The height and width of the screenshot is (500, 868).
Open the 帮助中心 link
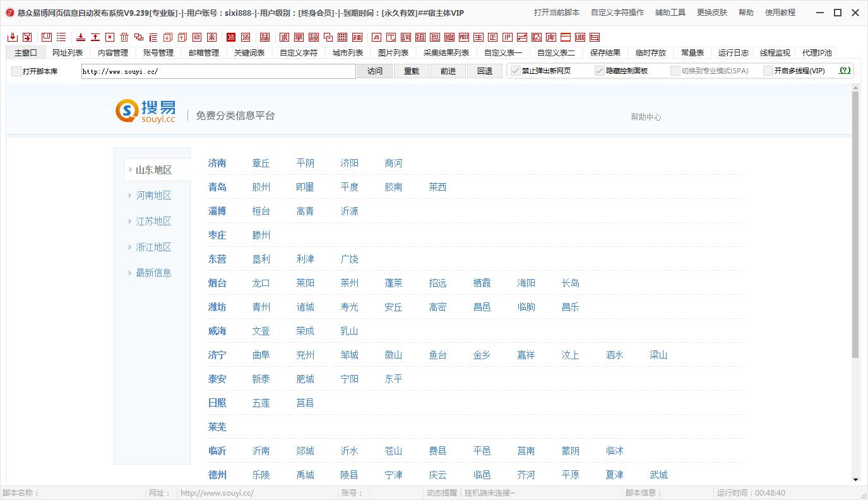[646, 117]
